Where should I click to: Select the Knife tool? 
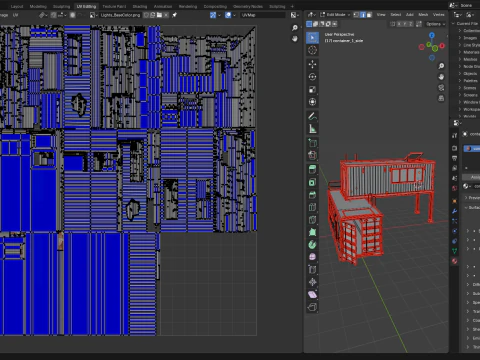coord(312,220)
